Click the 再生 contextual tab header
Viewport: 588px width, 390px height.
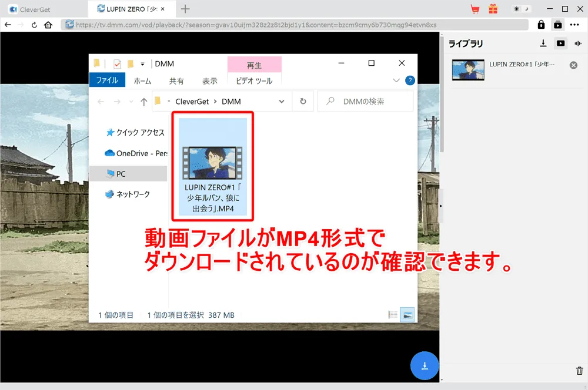tap(254, 65)
